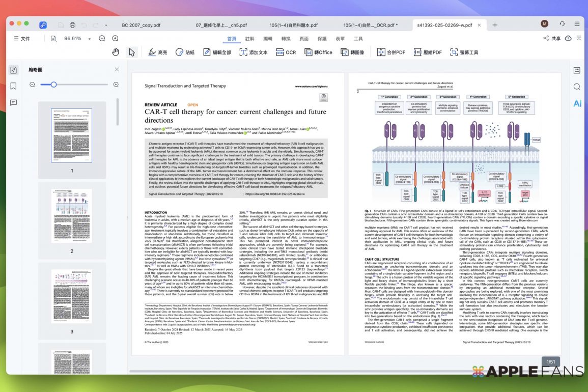The height and width of the screenshot is (392, 588).
Task: Expand the quick access toolbar dropdown arrow
Action: (106, 25)
